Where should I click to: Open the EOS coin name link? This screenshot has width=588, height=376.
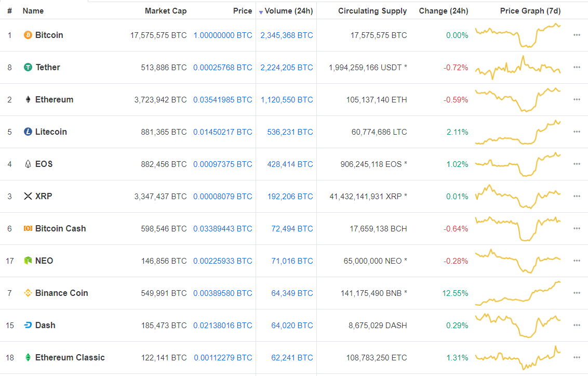(44, 164)
